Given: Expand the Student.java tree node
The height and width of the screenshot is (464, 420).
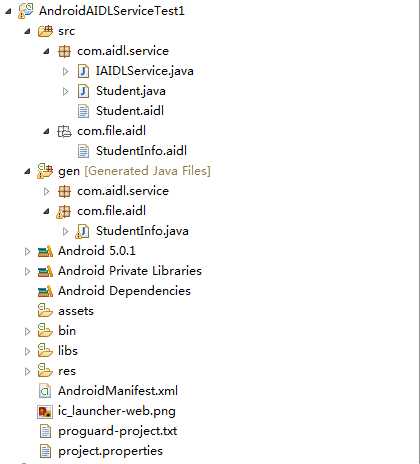Looking at the screenshot, I should pos(66,91).
